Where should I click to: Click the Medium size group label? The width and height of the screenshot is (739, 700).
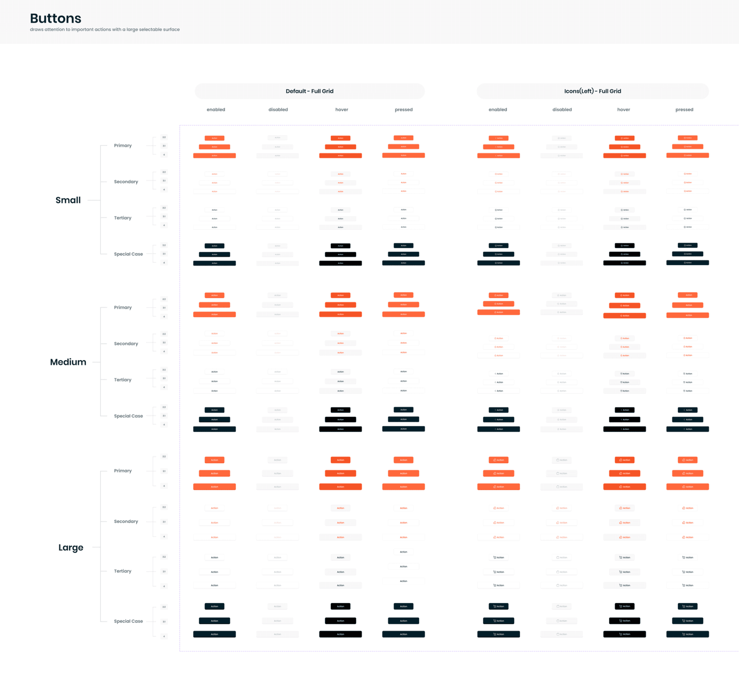68,362
